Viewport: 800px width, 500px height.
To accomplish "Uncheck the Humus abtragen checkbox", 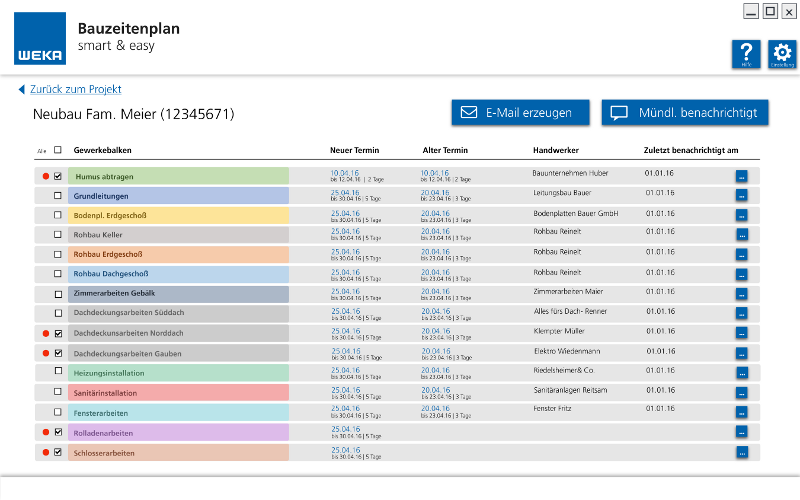I will 58,176.
